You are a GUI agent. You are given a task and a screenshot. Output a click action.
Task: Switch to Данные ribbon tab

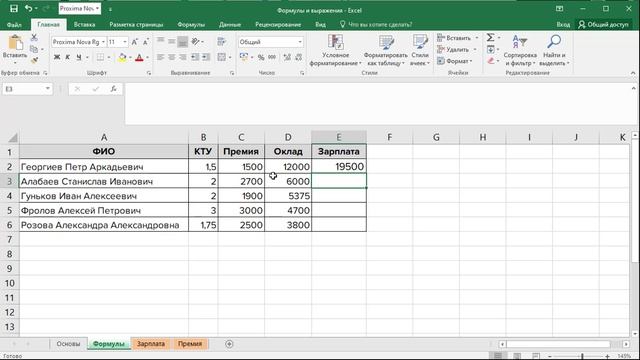click(x=230, y=24)
